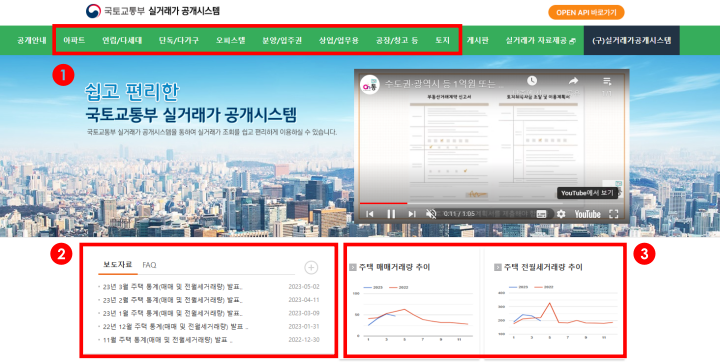The height and width of the screenshot is (362, 720).
Task: Open the video playlist icon
Action: click(x=607, y=81)
